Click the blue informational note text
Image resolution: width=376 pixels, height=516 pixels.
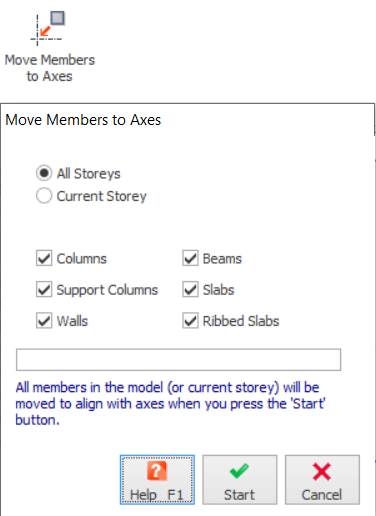click(x=170, y=404)
